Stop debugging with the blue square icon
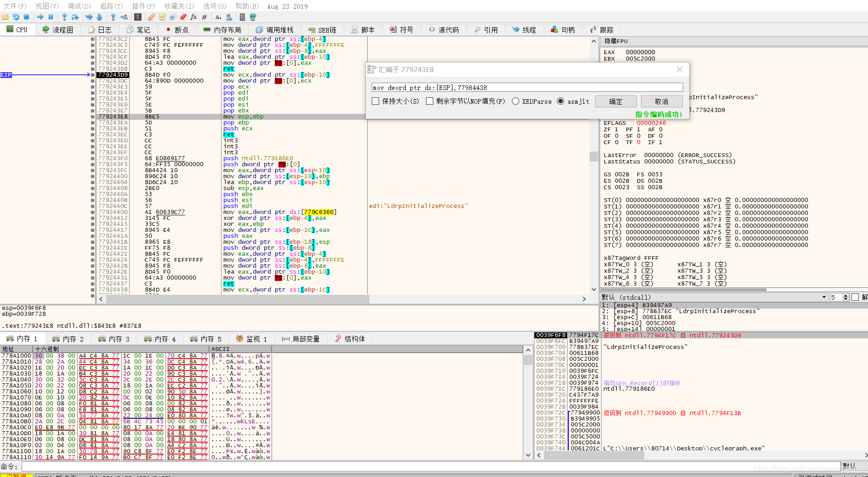Image resolution: width=868 pixels, height=477 pixels. [26, 17]
